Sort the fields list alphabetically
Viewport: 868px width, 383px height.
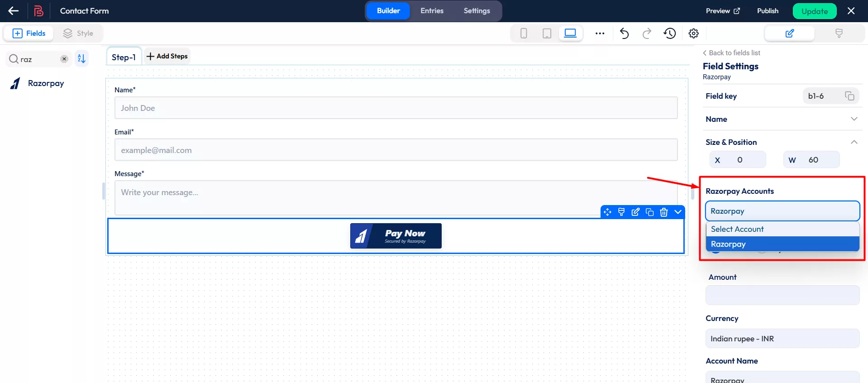tap(81, 59)
